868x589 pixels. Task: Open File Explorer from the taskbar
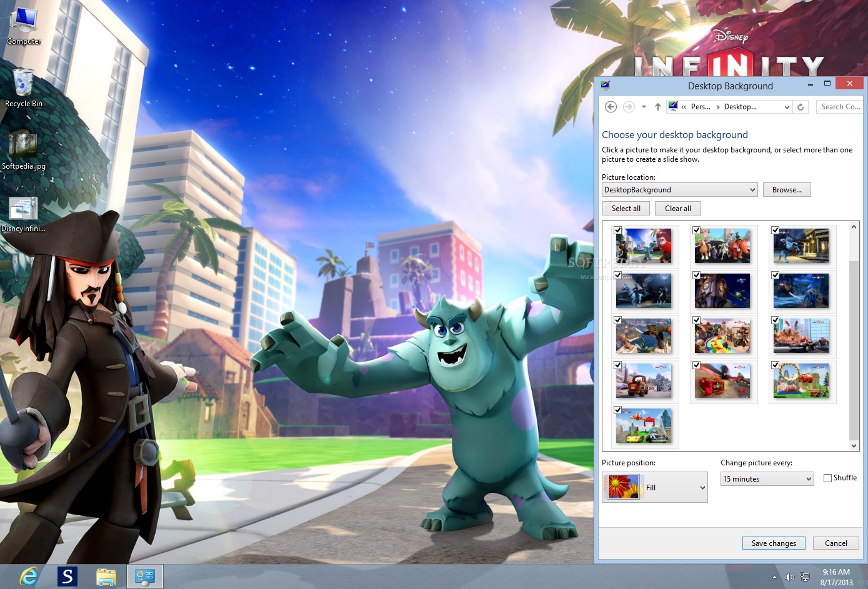click(x=106, y=576)
